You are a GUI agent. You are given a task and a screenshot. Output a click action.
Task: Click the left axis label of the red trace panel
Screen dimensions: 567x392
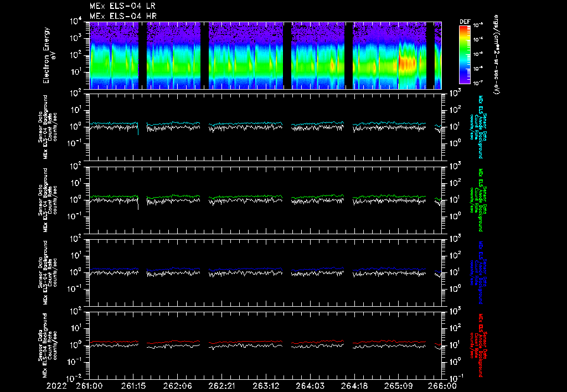[48, 345]
